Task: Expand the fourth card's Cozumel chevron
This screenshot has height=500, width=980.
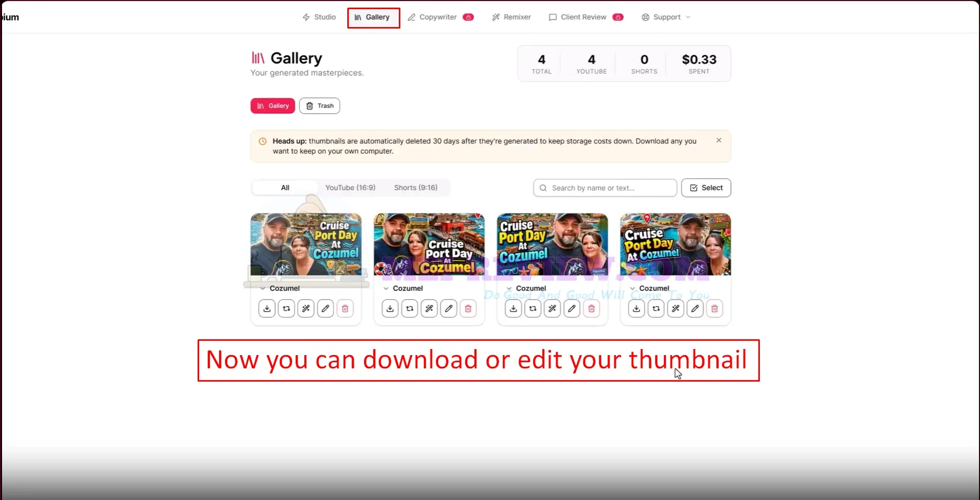Action: (x=632, y=288)
